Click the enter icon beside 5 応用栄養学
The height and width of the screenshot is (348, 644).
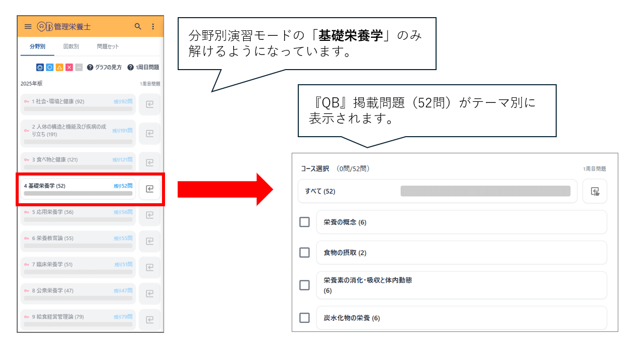click(149, 215)
